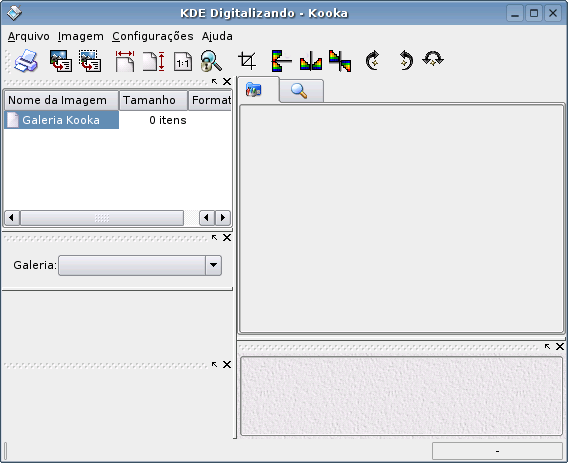Screen dimensions: 568x463
Task: Click the gallery horizontal scrollbar handle
Action: click(x=102, y=218)
